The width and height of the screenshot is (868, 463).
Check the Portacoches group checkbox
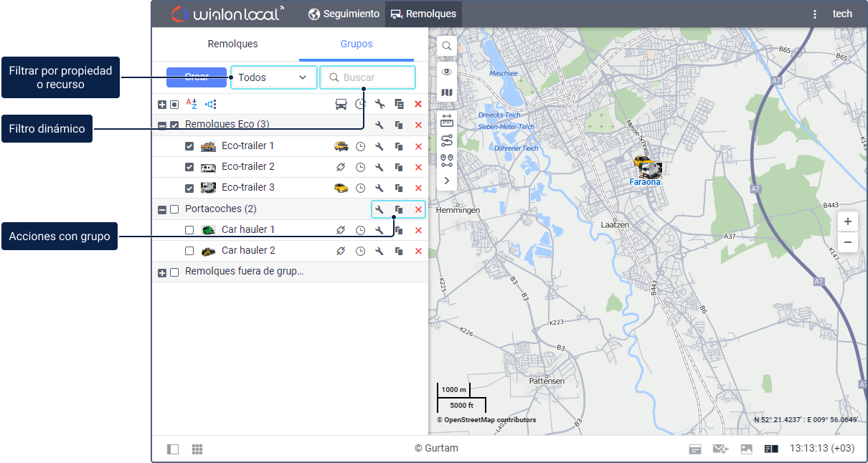coord(174,209)
